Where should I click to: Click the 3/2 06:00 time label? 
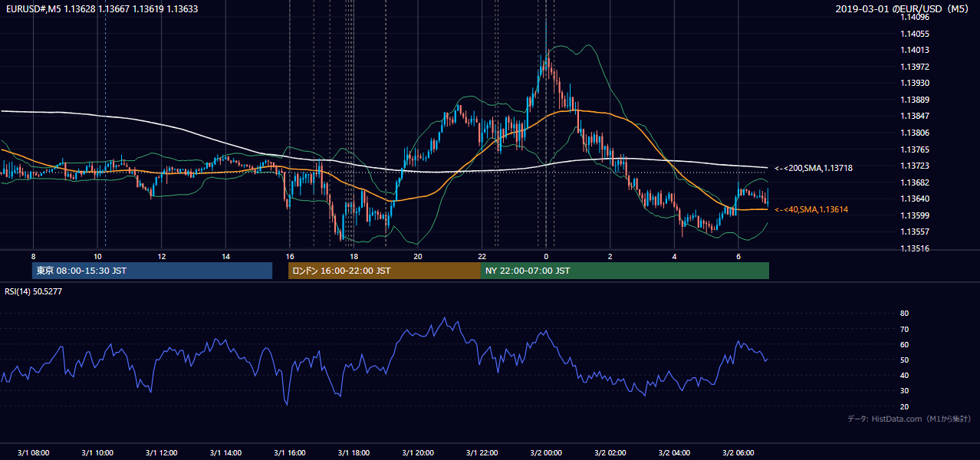pyautogui.click(x=738, y=452)
